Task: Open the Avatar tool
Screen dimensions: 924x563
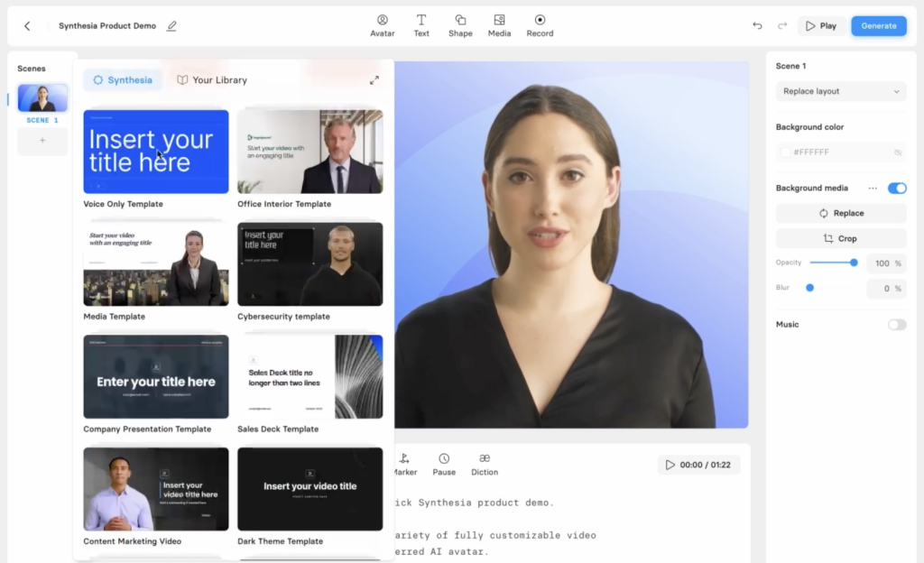Action: click(382, 26)
